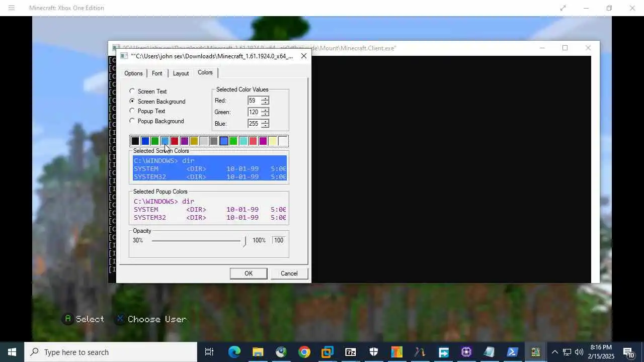The width and height of the screenshot is (644, 362).
Task: Open PowerShell from the taskbar
Action: tap(512, 352)
